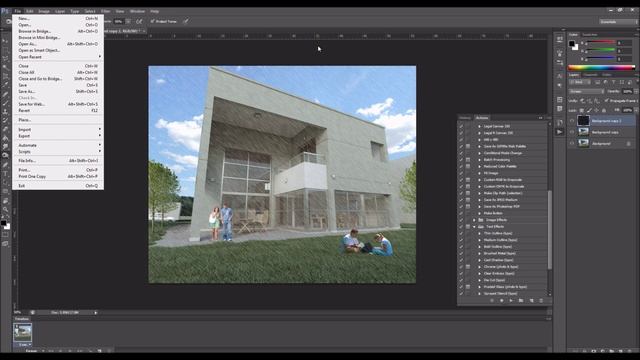The image size is (640, 360).
Task: Select the Brush tool
Action: click(x=5, y=102)
